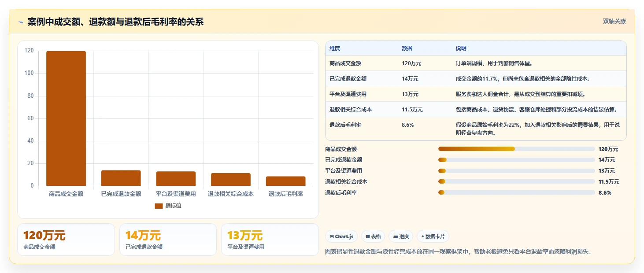The height and width of the screenshot is (273, 644).
Task: Click the 退款相关综合成本 progress bar
Action: point(517,181)
